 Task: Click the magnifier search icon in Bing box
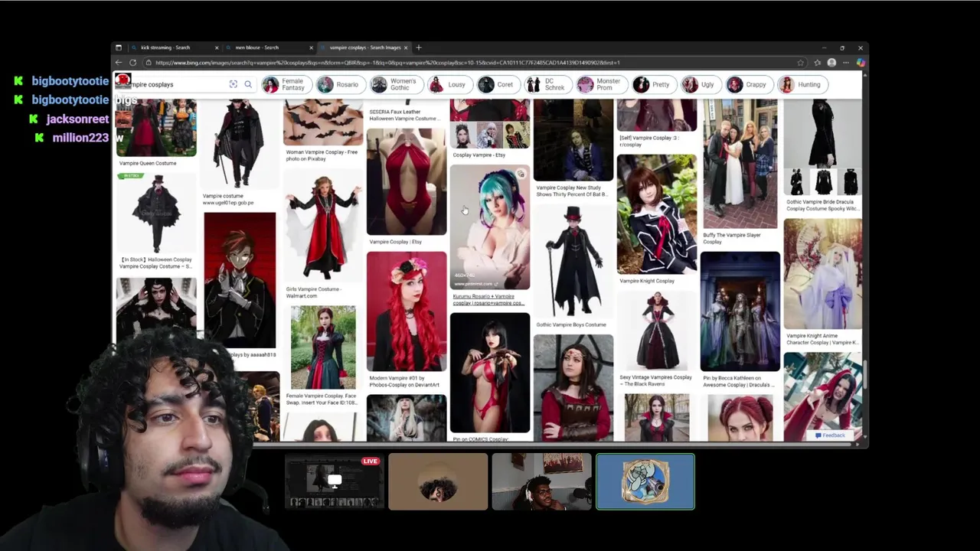coord(248,84)
